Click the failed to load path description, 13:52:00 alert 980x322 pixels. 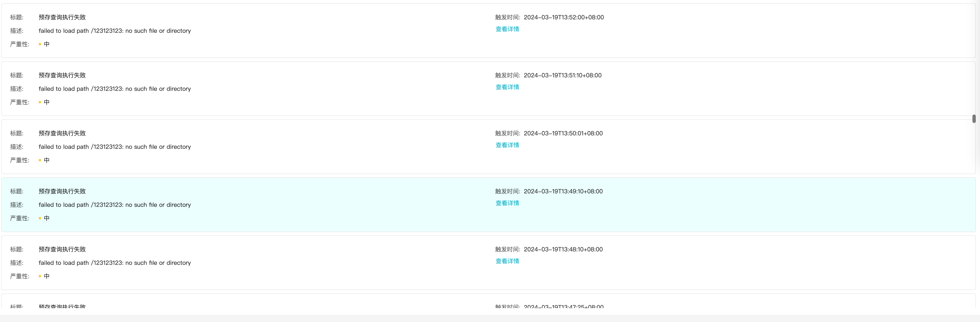115,31
